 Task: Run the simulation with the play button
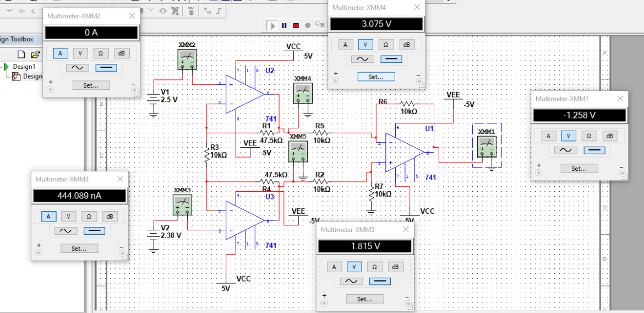click(272, 25)
